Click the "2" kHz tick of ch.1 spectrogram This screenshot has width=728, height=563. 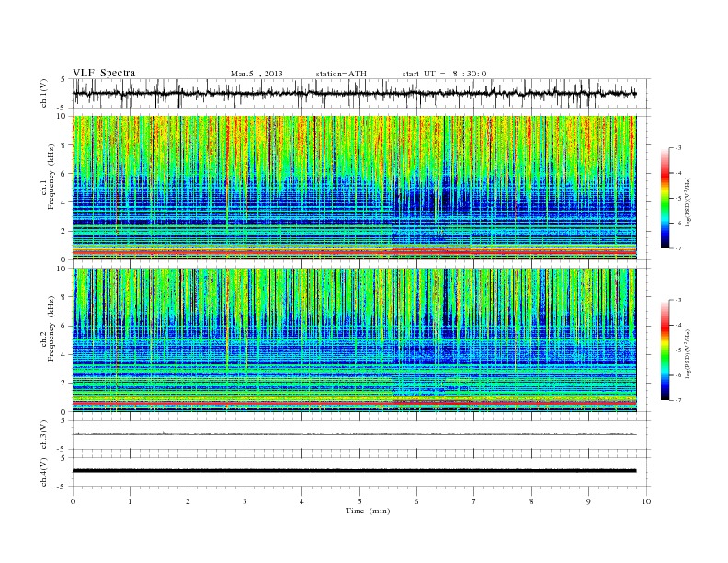click(x=64, y=231)
